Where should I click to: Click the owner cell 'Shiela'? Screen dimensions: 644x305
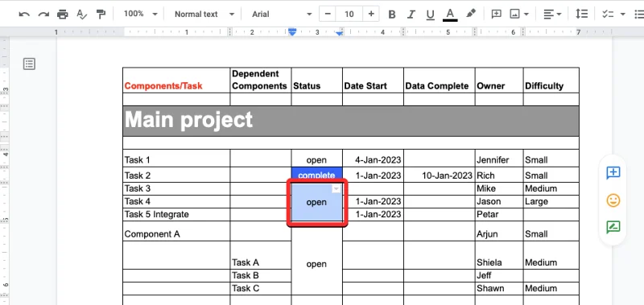click(499, 255)
